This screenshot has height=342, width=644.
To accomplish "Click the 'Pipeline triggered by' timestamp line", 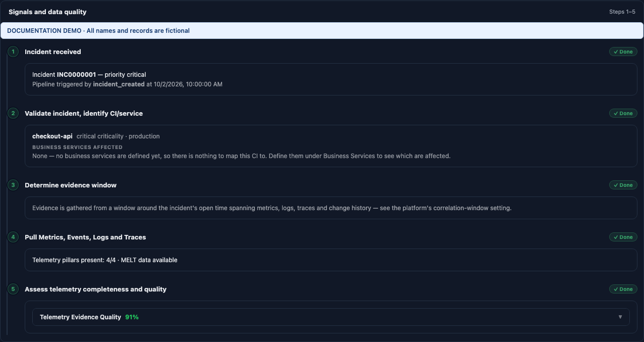I will (127, 84).
